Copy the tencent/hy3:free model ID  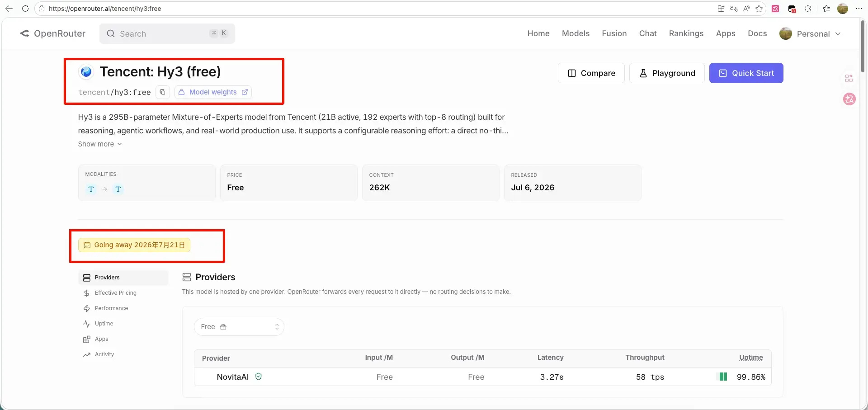coord(162,92)
